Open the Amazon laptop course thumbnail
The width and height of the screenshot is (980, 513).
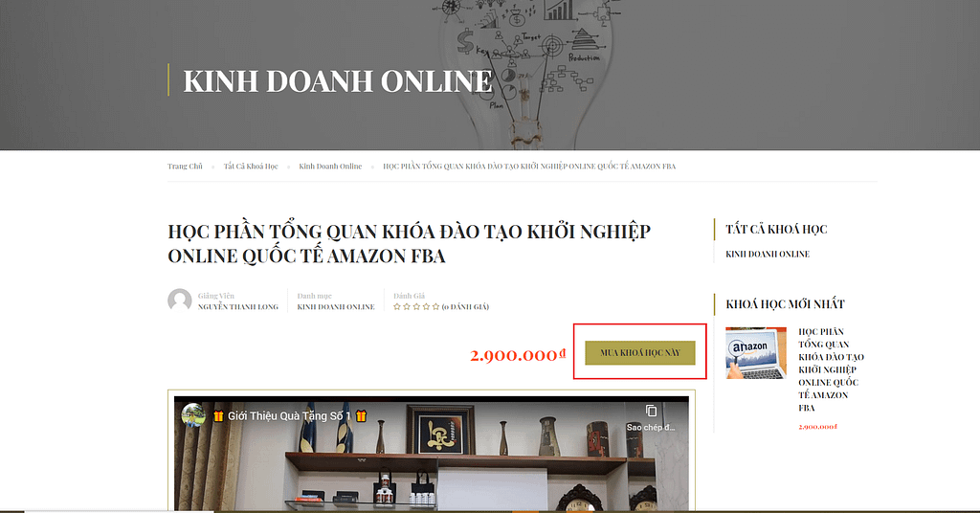756,353
